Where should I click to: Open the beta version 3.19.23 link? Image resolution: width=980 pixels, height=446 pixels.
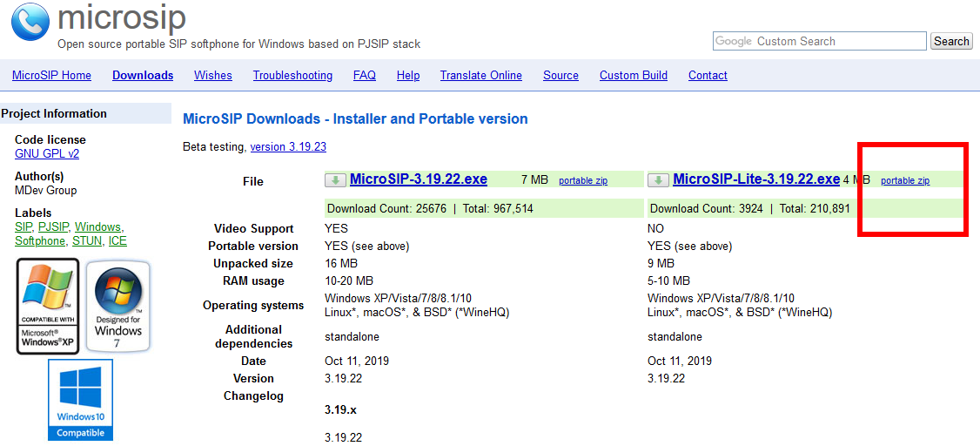(x=288, y=147)
